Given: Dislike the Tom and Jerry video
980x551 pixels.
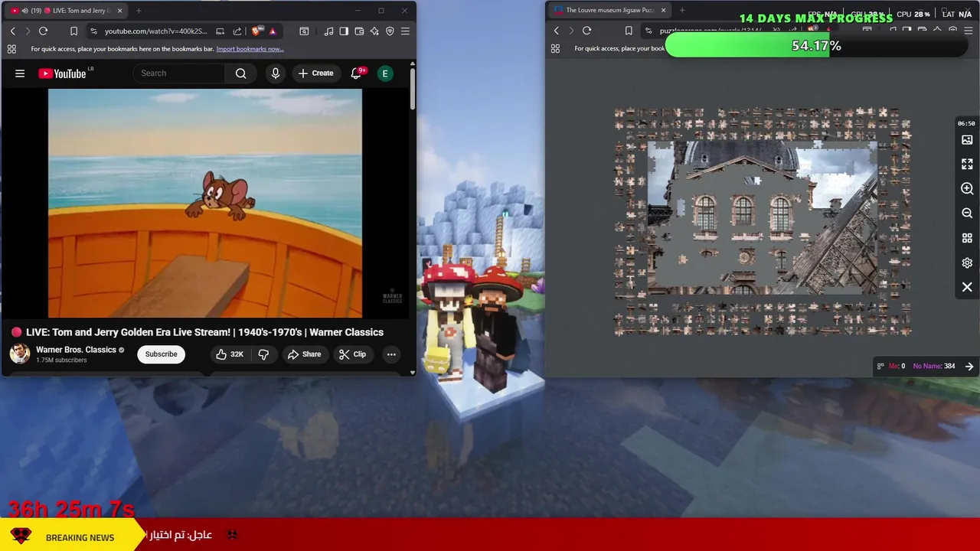Looking at the screenshot, I should coord(263,354).
